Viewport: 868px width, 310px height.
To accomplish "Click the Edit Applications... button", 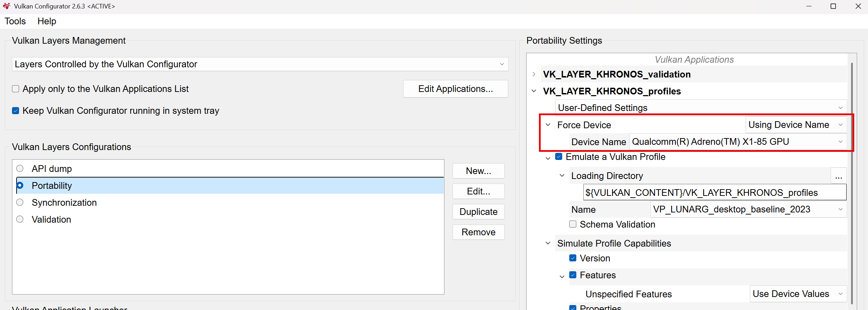I will (455, 89).
